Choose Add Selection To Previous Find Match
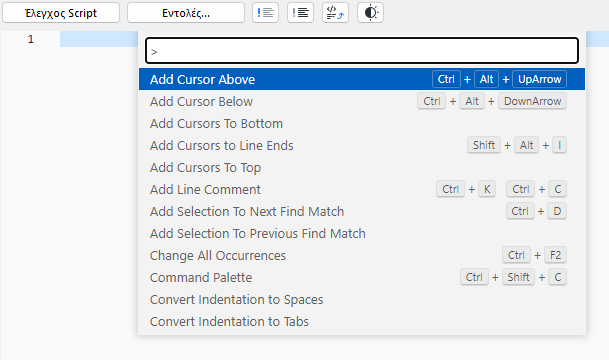609x360 pixels. click(362, 233)
